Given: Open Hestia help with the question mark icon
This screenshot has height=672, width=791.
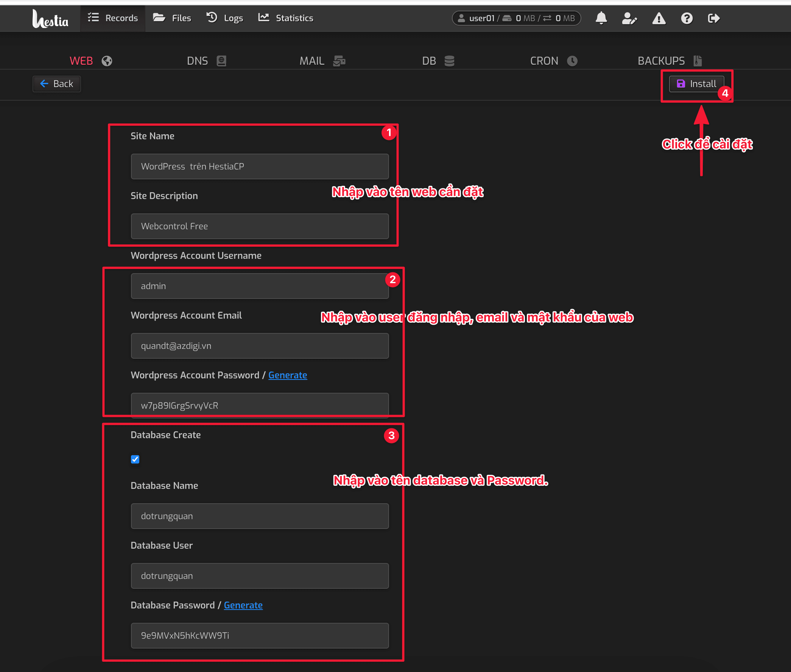Looking at the screenshot, I should click(x=686, y=18).
